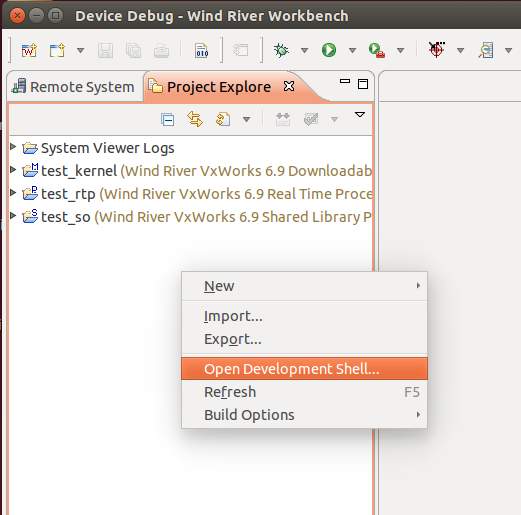This screenshot has height=515, width=521.
Task: Click the New Wind River Workbench project icon
Action: (29, 50)
